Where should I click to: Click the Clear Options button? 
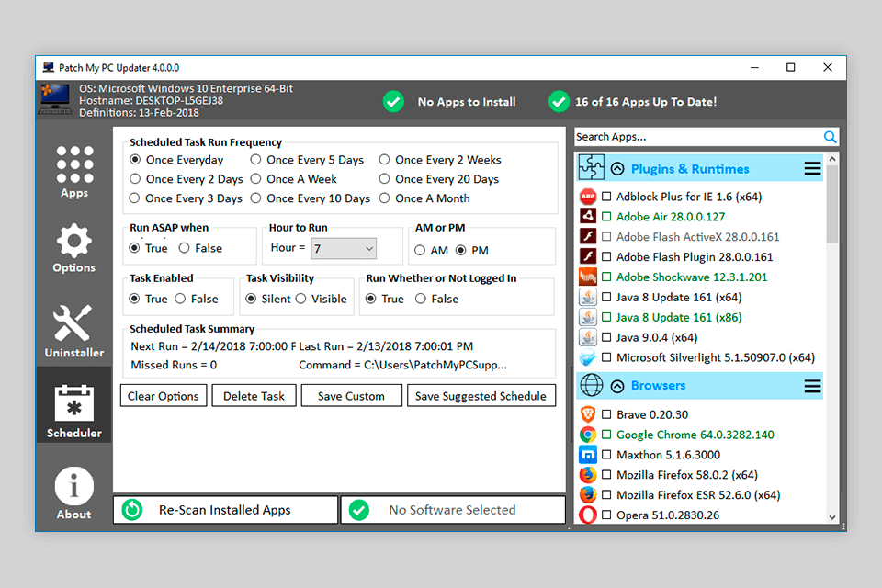(164, 396)
